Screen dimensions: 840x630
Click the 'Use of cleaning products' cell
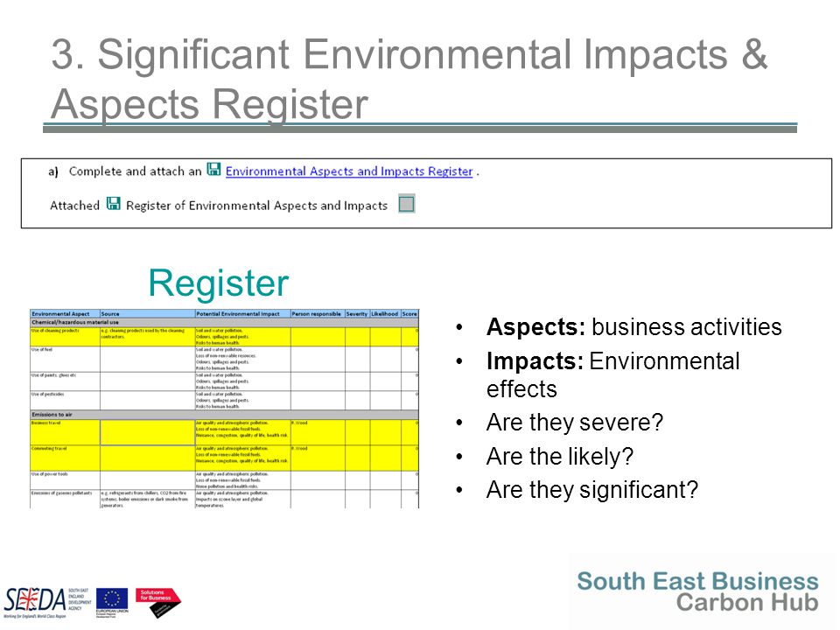pyautogui.click(x=65, y=337)
